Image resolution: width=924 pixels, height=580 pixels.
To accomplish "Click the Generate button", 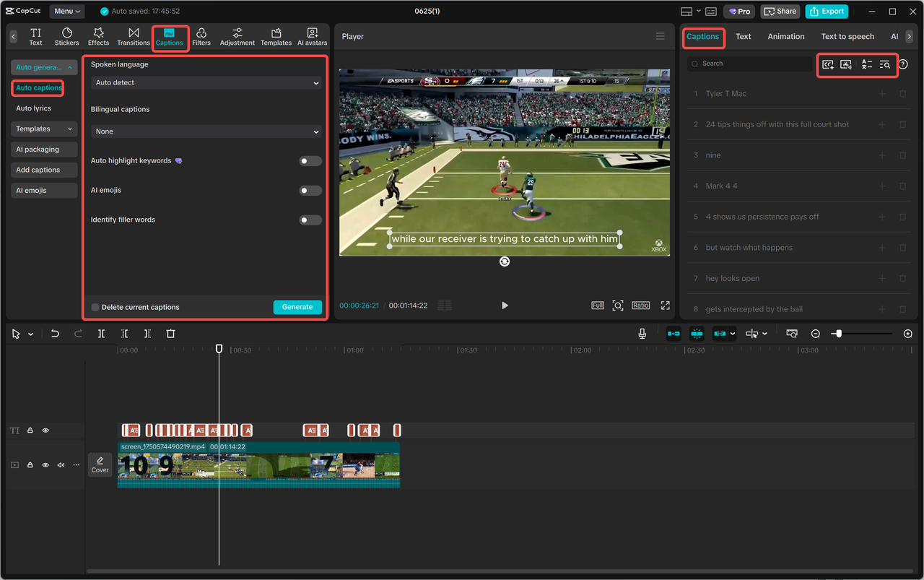I will pos(297,307).
